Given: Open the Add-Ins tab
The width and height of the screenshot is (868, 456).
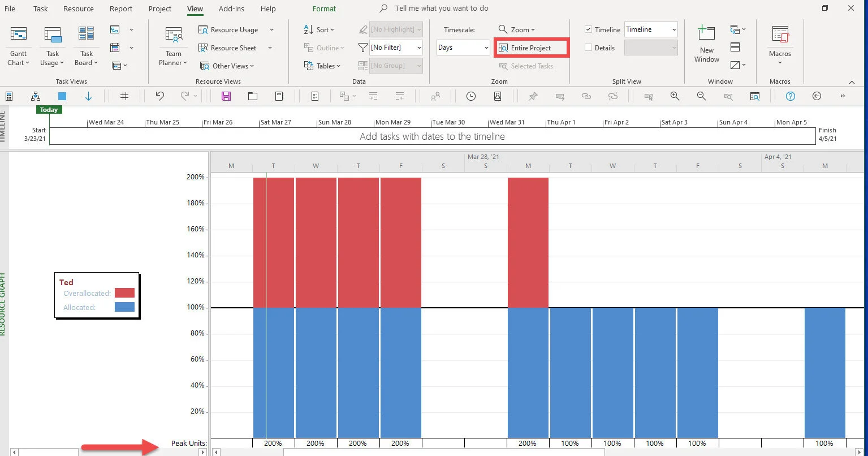Looking at the screenshot, I should (231, 8).
